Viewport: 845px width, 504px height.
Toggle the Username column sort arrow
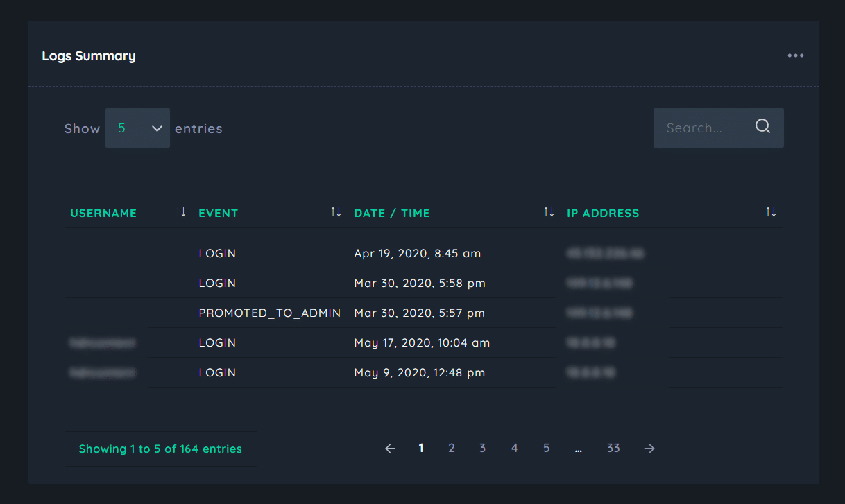click(182, 212)
